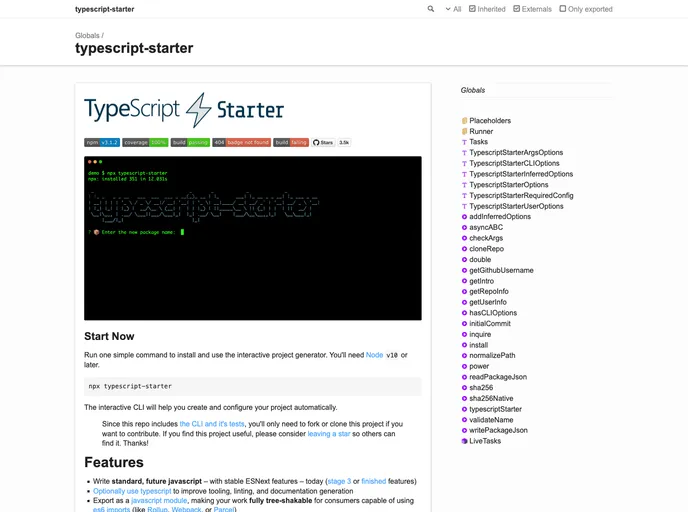Click the getRepoInfo function icon
The image size is (688, 512).
click(464, 291)
